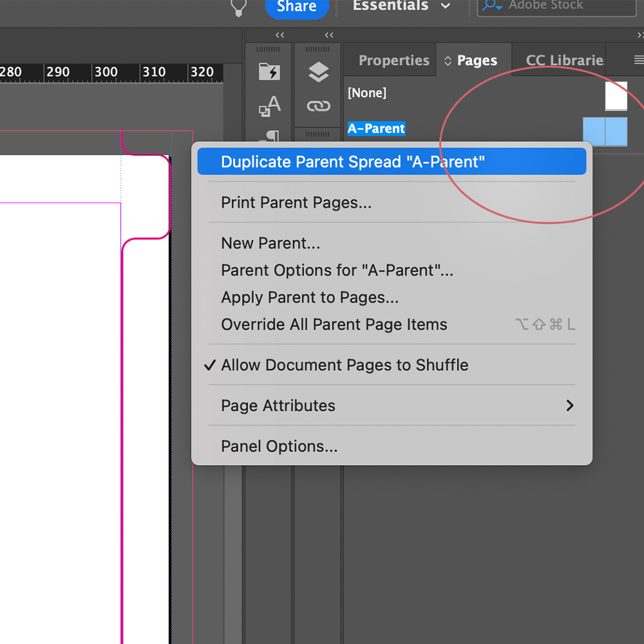The image size is (644, 644).
Task: Click the horizontal ruler at 300
Action: tap(106, 72)
